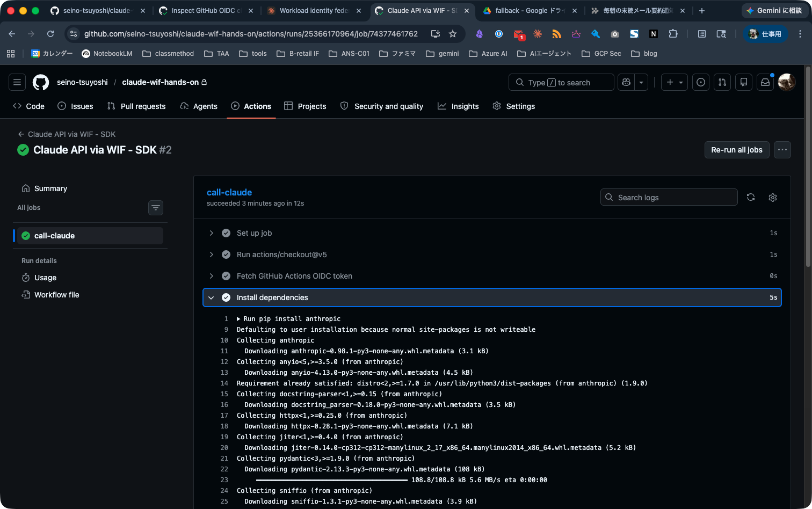Open the GCP Sec bookmarks folder
This screenshot has width=812, height=509.
[601, 54]
